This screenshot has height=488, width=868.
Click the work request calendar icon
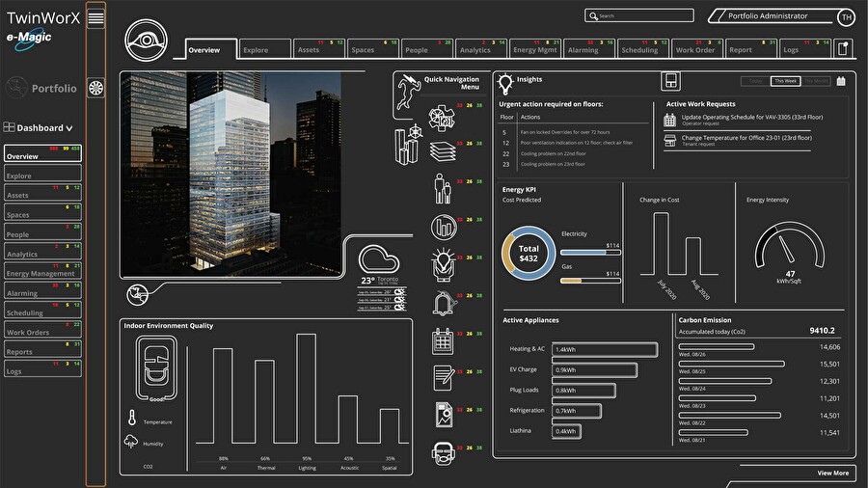pyautogui.click(x=670, y=120)
